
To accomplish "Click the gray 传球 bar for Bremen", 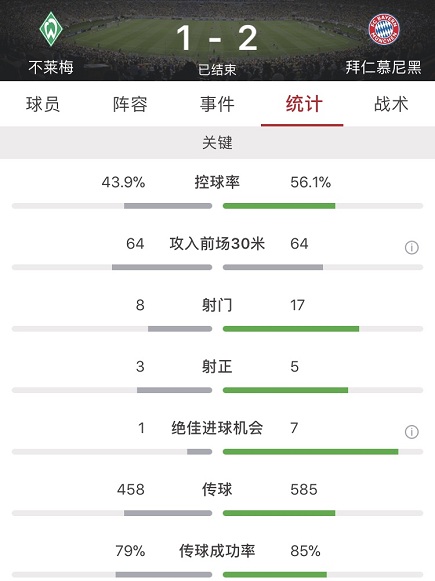I will pos(168,513).
